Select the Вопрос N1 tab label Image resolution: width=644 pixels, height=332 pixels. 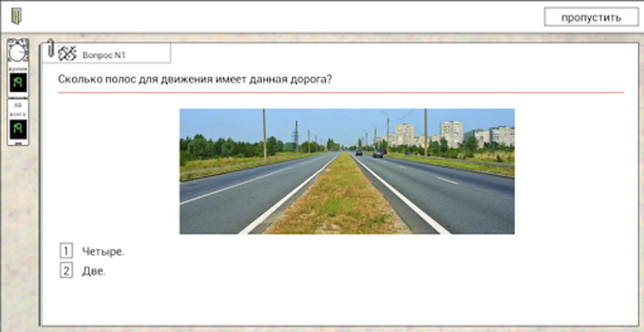(x=104, y=55)
